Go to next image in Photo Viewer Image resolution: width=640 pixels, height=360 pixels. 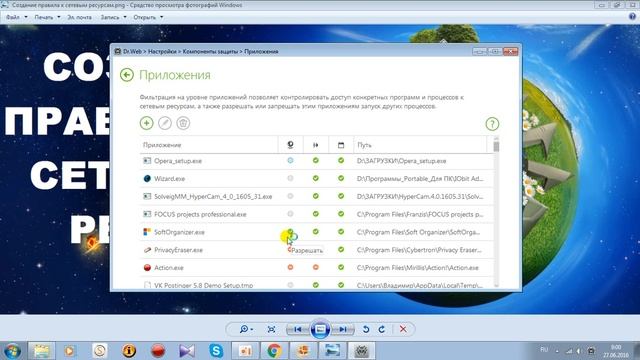[x=343, y=329]
